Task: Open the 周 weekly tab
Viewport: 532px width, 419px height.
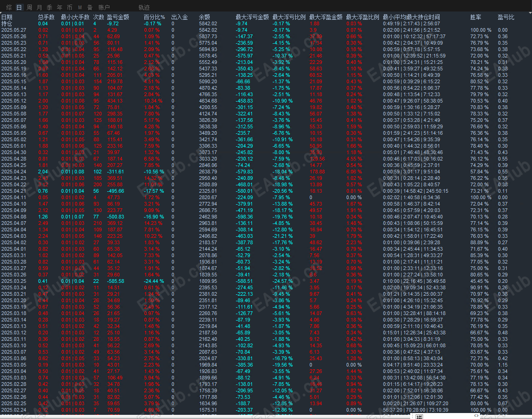Action: [x=29, y=7]
